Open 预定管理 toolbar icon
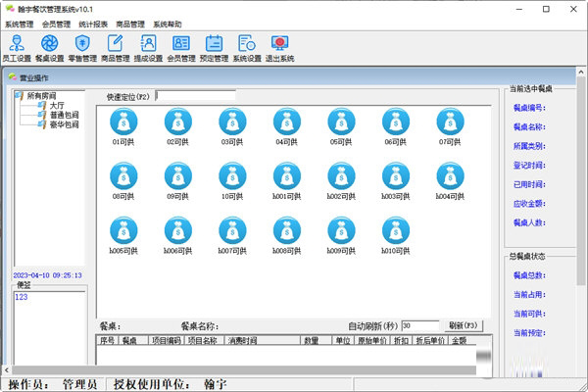The height and width of the screenshot is (392, 588). [214, 46]
